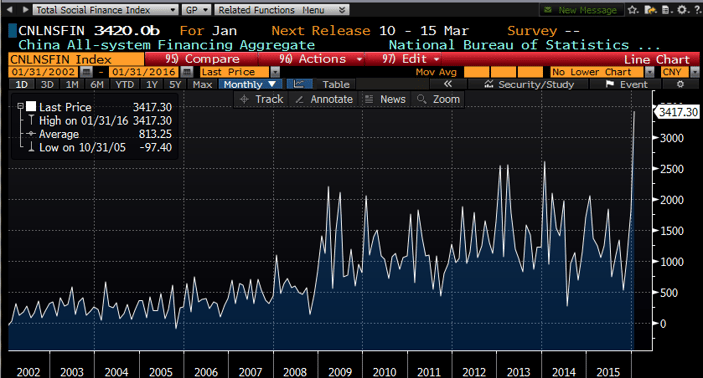Click the page/print document icon

pyautogui.click(x=666, y=10)
